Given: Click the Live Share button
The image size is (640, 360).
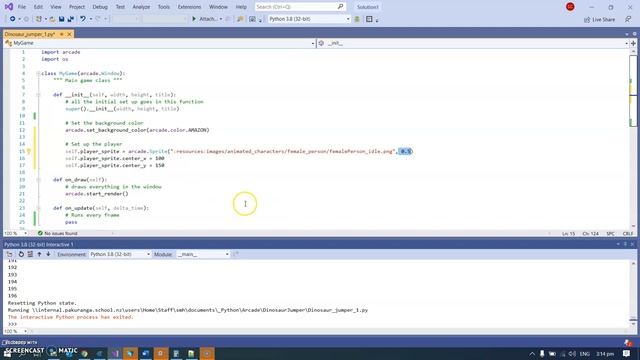Looking at the screenshot, I should pos(599,19).
